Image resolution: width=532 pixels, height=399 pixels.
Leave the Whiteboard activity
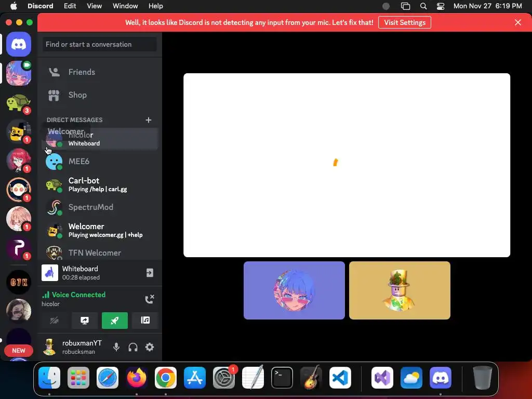click(150, 273)
